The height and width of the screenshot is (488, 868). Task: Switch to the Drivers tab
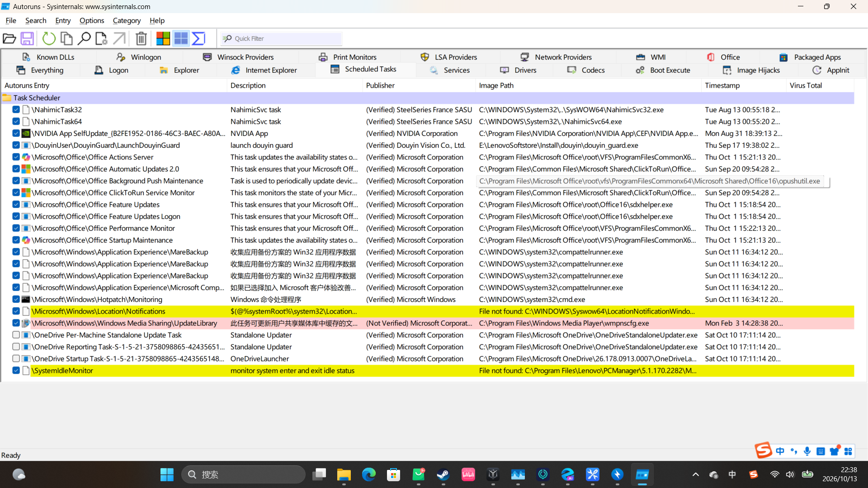coord(519,70)
